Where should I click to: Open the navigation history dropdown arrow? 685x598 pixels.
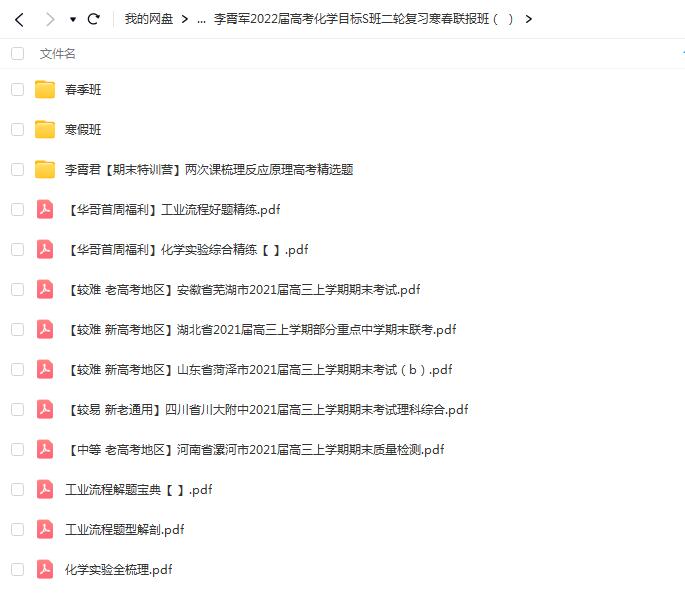click(72, 19)
